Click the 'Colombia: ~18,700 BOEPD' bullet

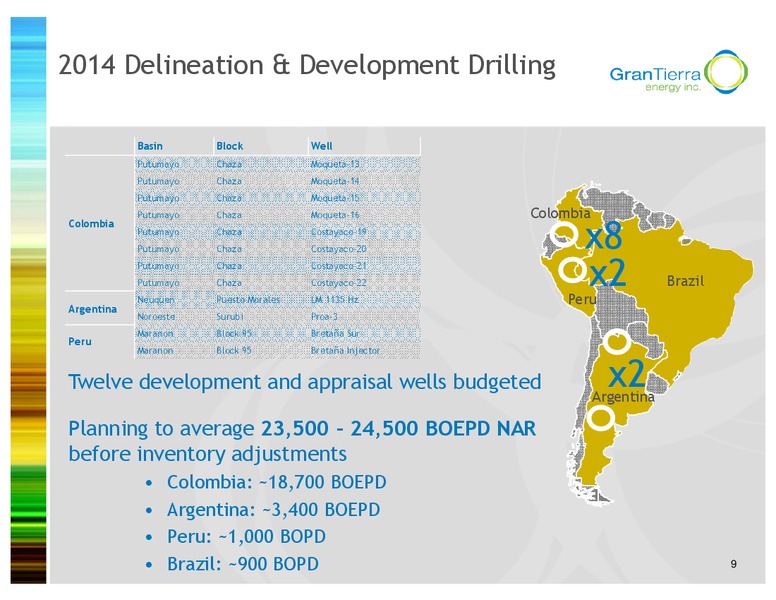[x=277, y=482]
